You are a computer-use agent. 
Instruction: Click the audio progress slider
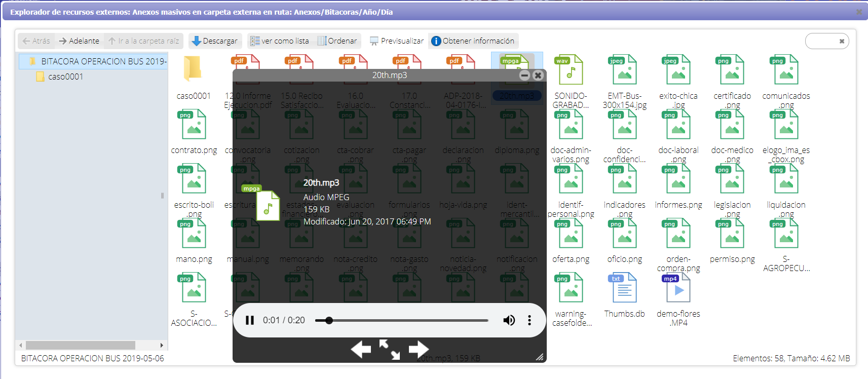pyautogui.click(x=401, y=320)
